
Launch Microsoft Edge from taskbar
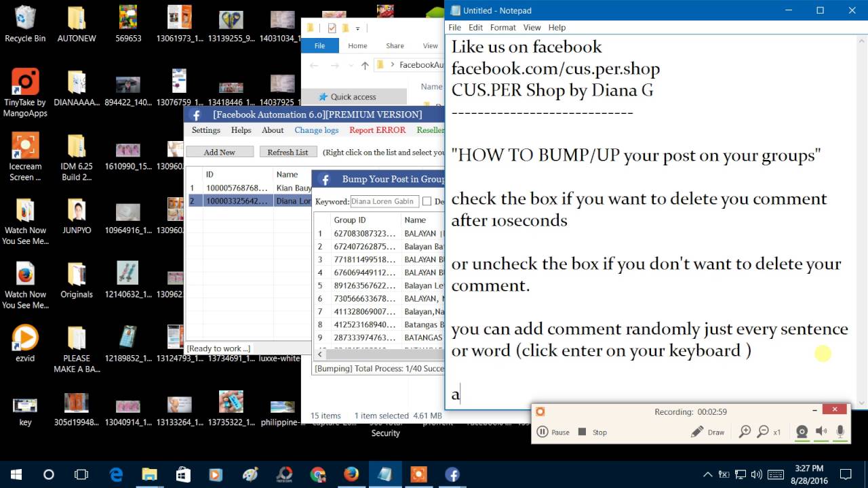(x=116, y=474)
